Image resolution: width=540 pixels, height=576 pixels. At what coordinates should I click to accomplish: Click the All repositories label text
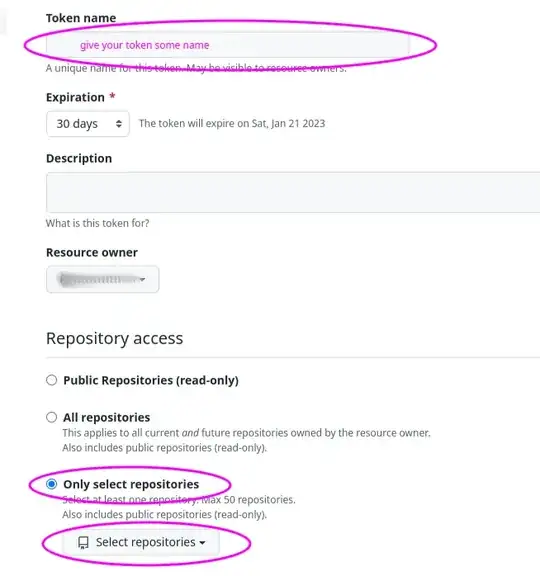click(107, 417)
